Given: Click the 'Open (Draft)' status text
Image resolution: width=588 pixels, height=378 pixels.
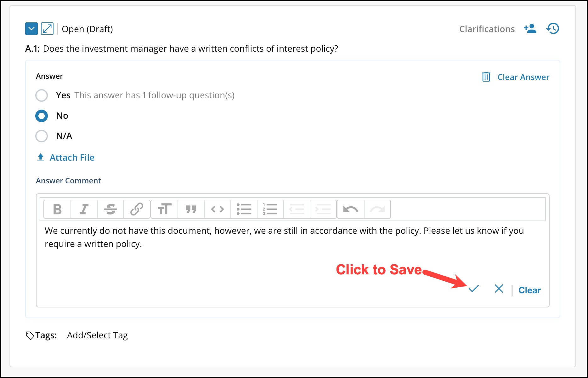Looking at the screenshot, I should pyautogui.click(x=87, y=29).
